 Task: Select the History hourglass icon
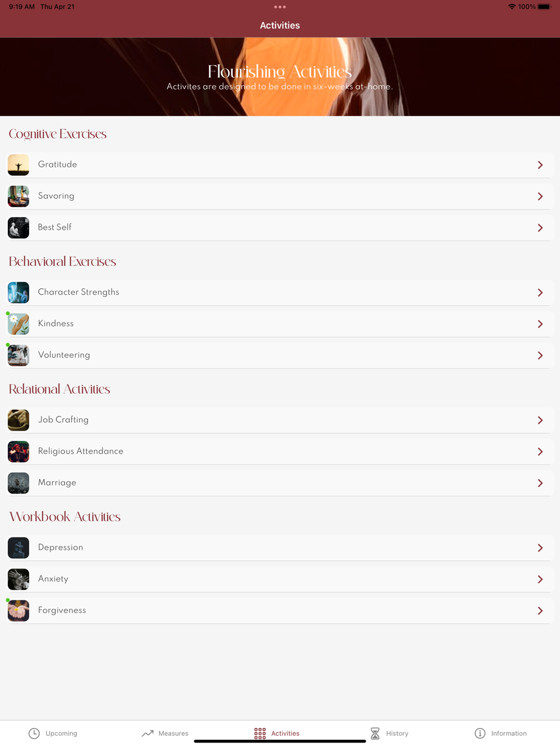click(375, 733)
